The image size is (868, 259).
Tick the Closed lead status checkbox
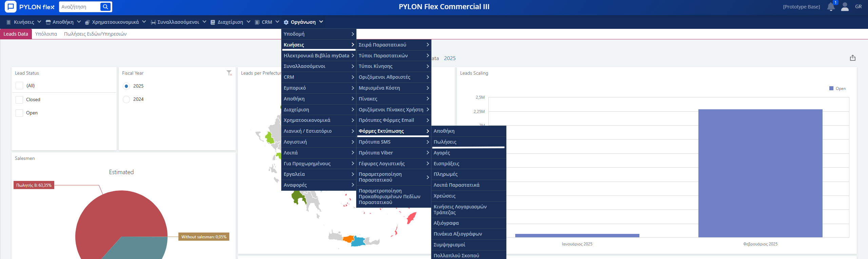[19, 99]
